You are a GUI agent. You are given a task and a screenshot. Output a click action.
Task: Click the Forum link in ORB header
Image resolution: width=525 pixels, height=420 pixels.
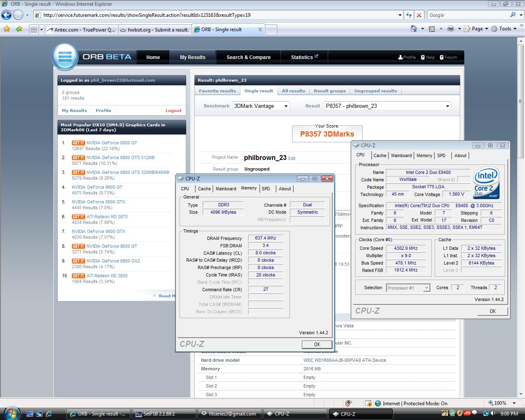point(448,57)
